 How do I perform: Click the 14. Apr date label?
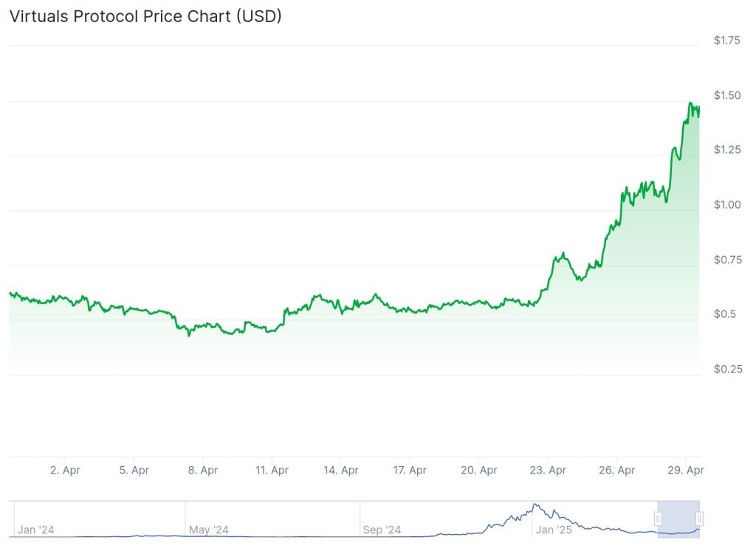(341, 470)
